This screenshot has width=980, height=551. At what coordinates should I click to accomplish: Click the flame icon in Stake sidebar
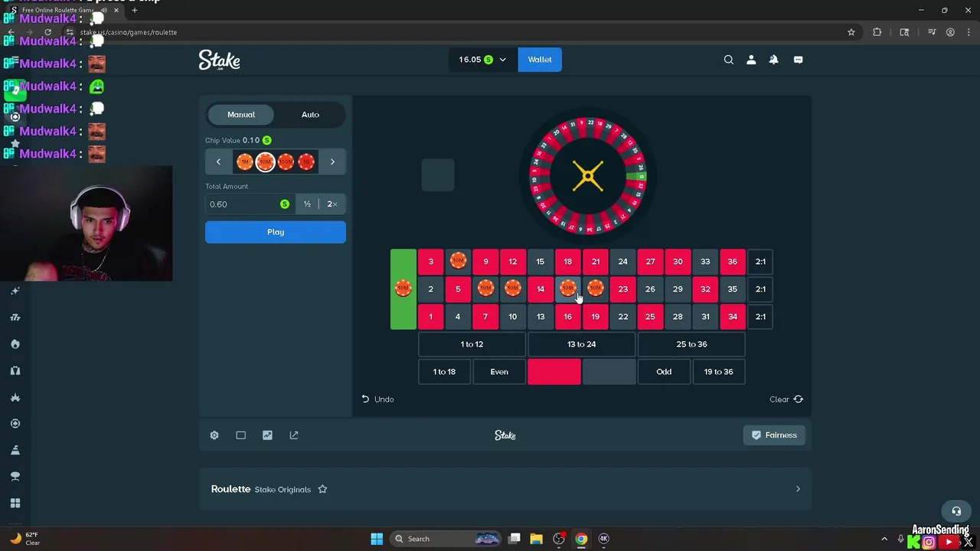pyautogui.click(x=15, y=344)
